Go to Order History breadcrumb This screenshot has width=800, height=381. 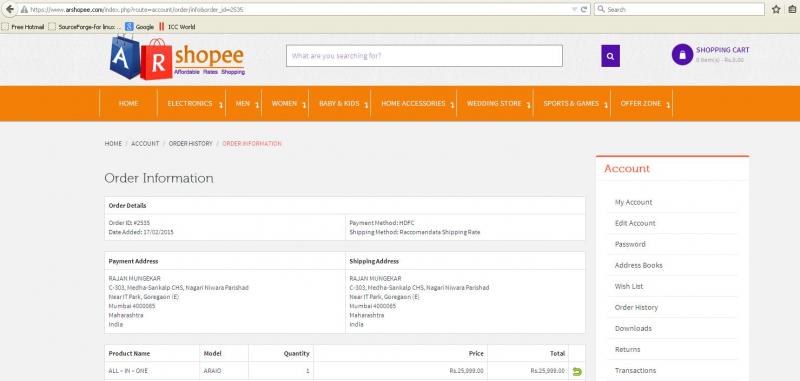pyautogui.click(x=190, y=144)
